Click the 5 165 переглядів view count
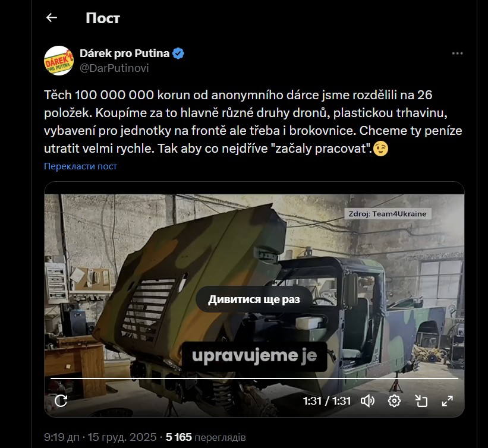 [206, 437]
